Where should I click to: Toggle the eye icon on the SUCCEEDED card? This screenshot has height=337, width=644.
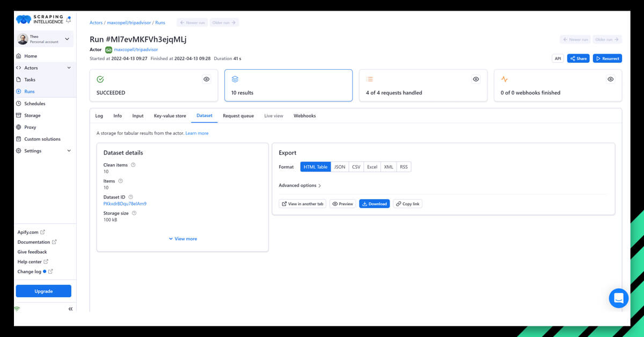[x=207, y=79]
